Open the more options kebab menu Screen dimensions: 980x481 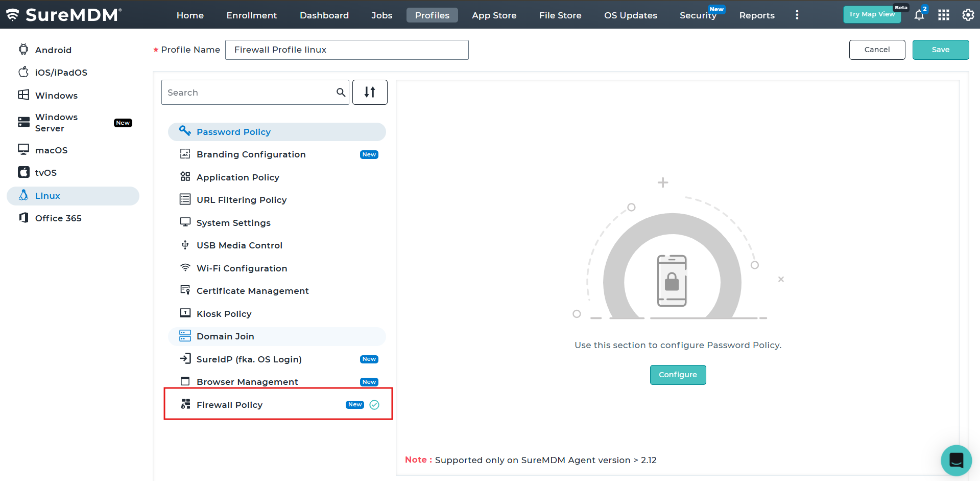pyautogui.click(x=797, y=15)
